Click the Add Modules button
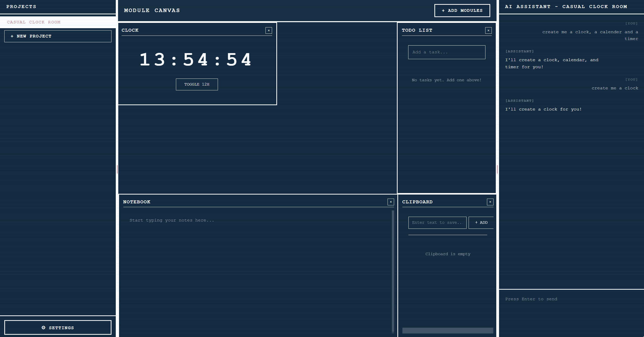Image resolution: width=644 pixels, height=337 pixels. pyautogui.click(x=462, y=11)
